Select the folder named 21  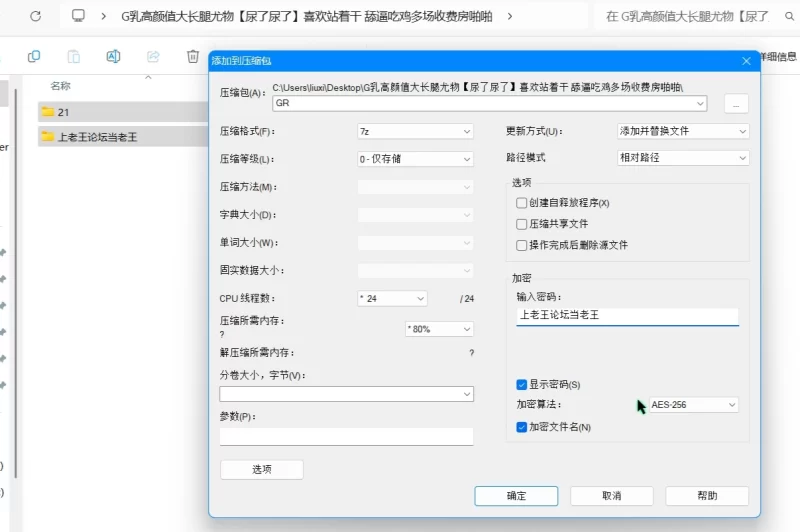(123, 112)
